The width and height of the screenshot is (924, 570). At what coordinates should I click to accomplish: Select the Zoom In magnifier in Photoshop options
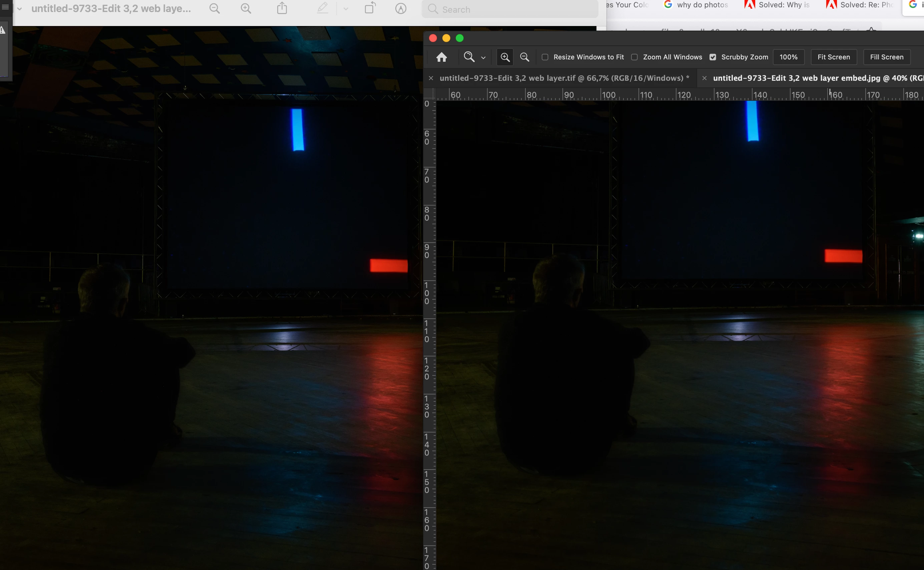coord(505,57)
